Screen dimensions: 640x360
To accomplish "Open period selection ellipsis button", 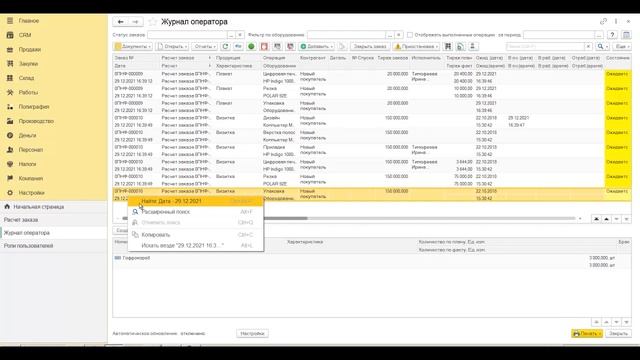I will (x=599, y=35).
